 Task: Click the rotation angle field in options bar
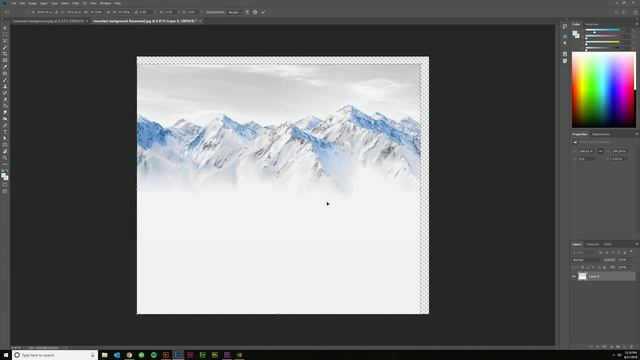(145, 12)
